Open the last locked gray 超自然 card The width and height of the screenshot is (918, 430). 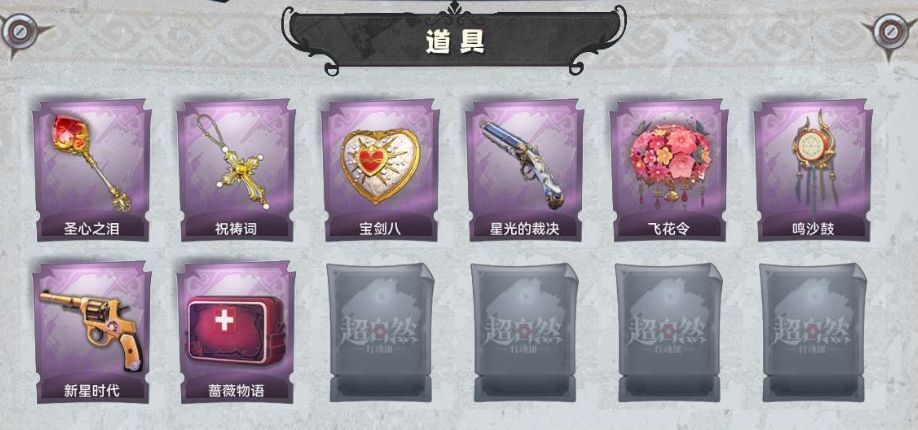coord(813,332)
